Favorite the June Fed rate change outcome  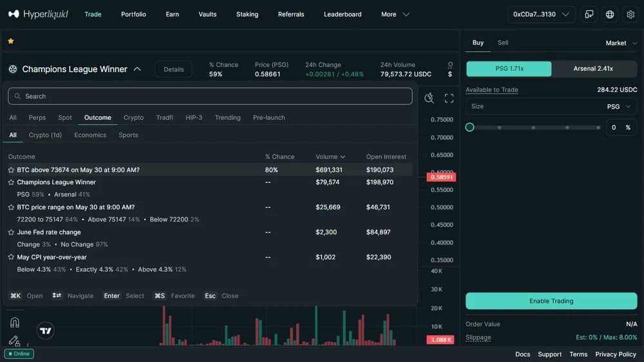tap(11, 232)
